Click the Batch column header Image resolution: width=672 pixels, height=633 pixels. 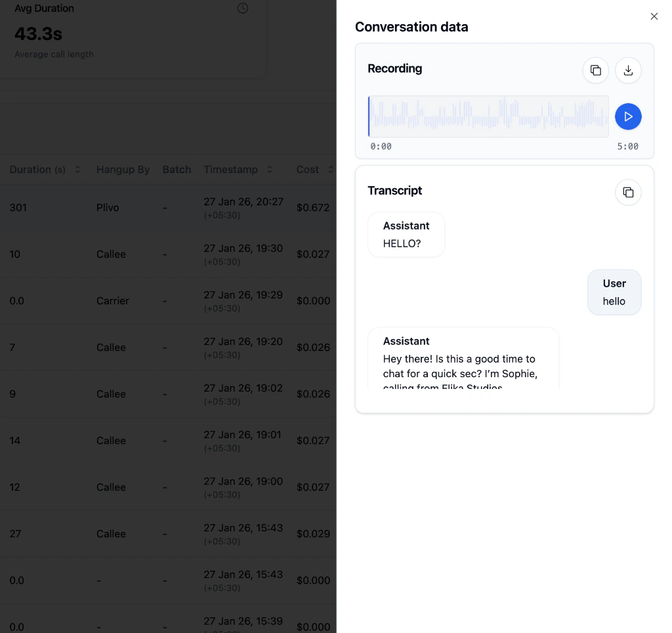tap(177, 169)
